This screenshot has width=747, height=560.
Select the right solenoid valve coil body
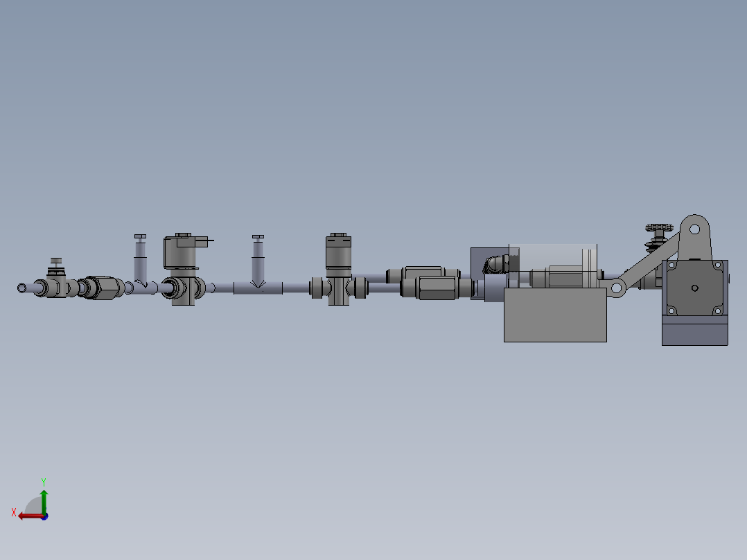[x=338, y=252]
